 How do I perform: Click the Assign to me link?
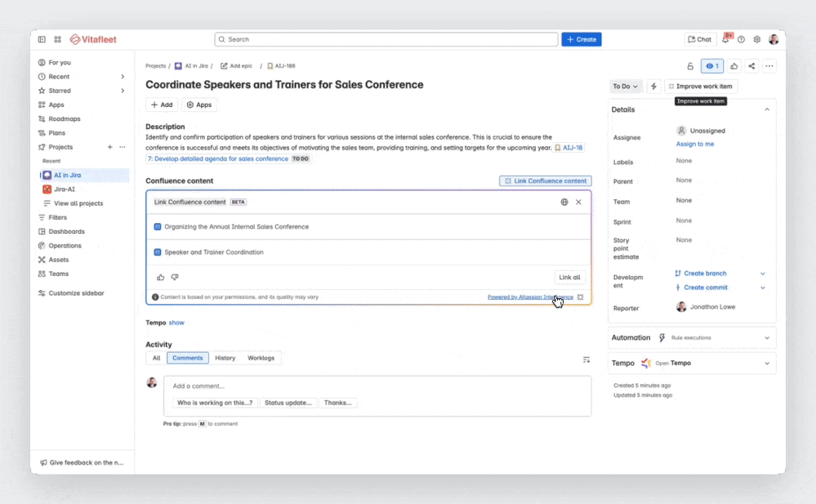[x=695, y=145]
